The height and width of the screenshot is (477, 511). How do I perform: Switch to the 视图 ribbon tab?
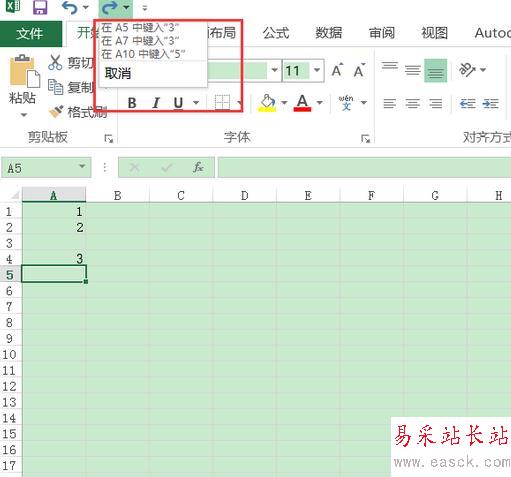pos(434,33)
